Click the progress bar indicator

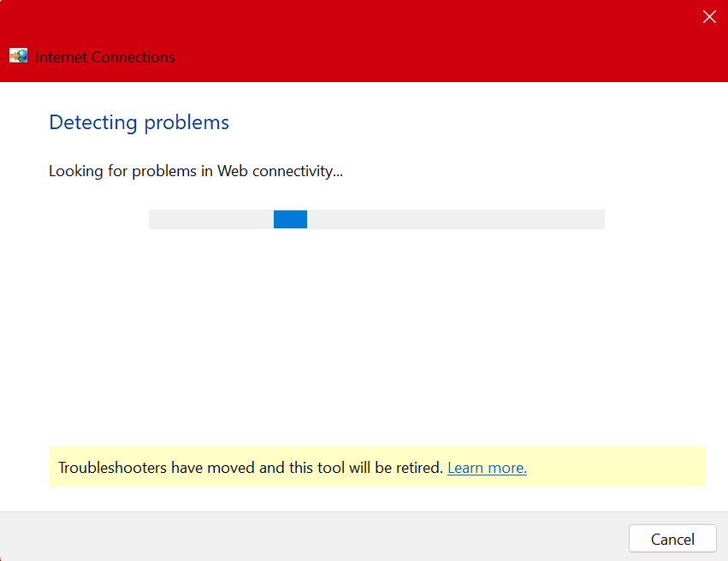(290, 219)
